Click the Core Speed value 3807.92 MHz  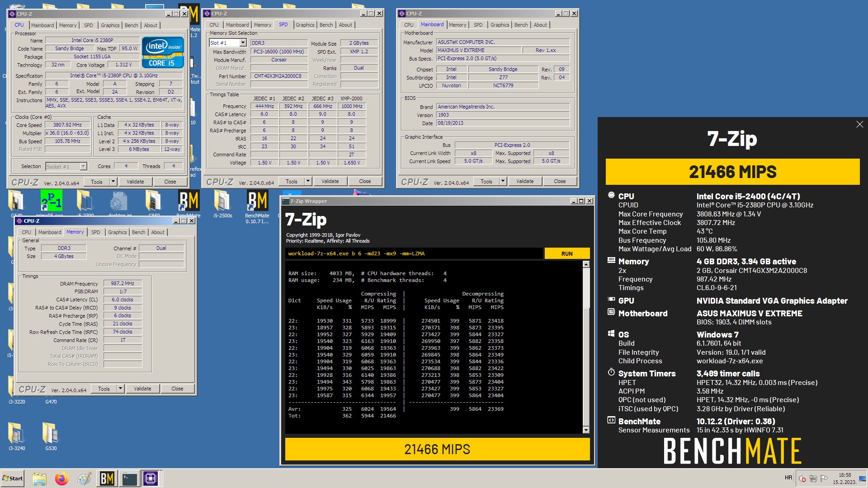tap(68, 125)
